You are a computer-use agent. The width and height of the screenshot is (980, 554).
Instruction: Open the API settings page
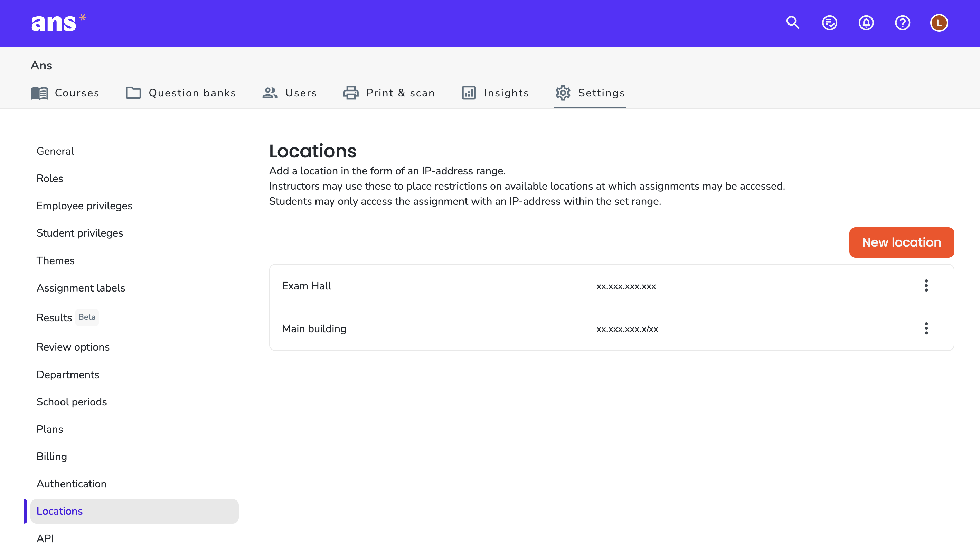[x=45, y=538]
